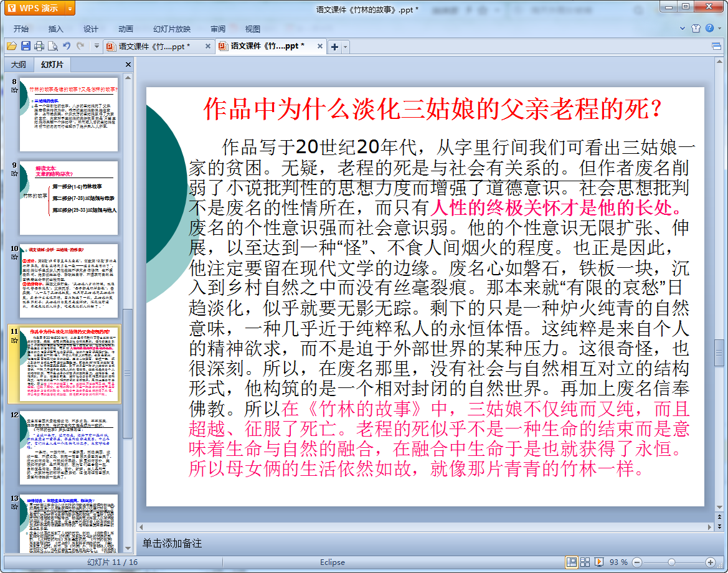The image size is (728, 573).
Task: Expand quick access toolbar customize arrow
Action: [97, 46]
